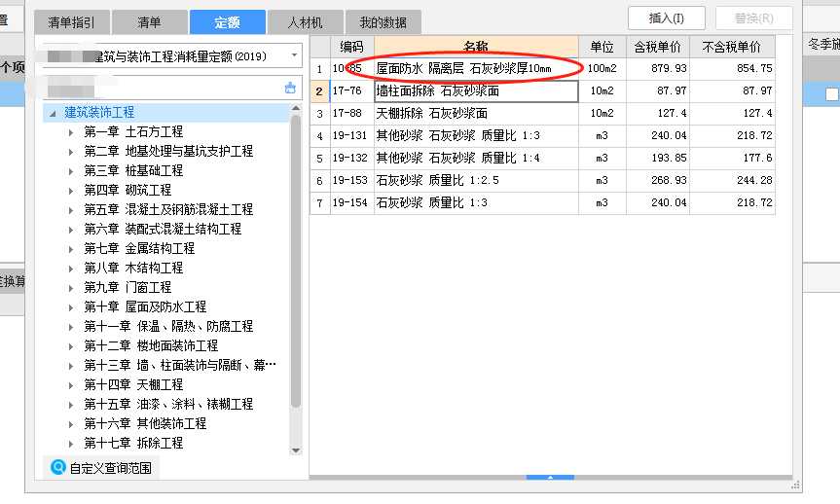Viewport: 840px width, 504px height.
Task: Select 第十六章 其他装饰工程
Action: (145, 423)
